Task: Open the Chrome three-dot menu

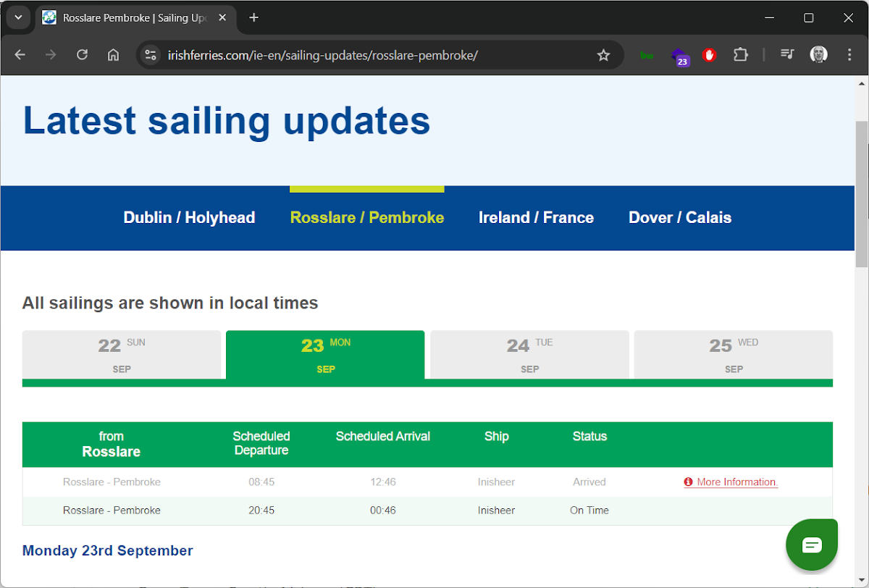Action: (849, 55)
